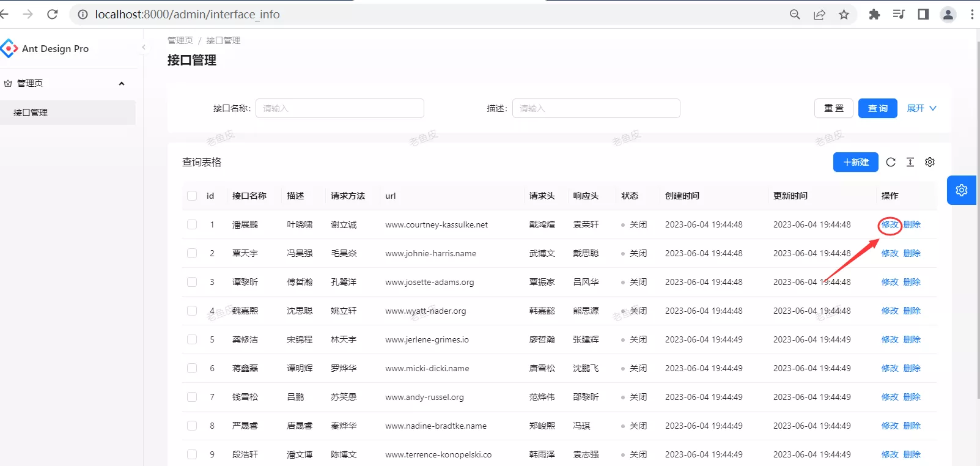Click the 查询 search button
This screenshot has height=466, width=980.
point(878,108)
